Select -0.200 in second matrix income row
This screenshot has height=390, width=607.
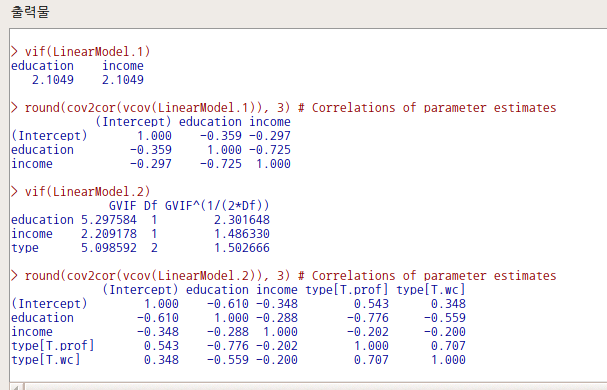[445, 332]
